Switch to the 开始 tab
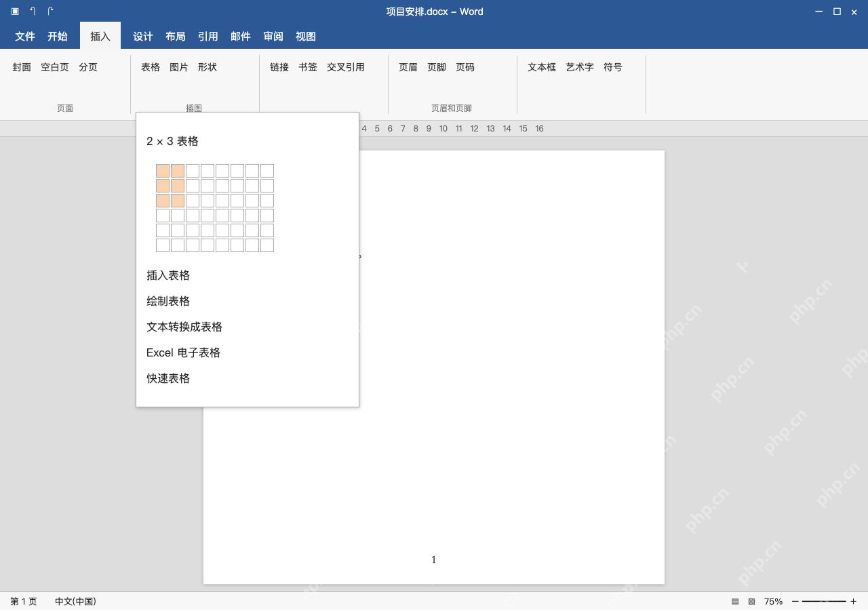868x610 pixels. pyautogui.click(x=58, y=37)
